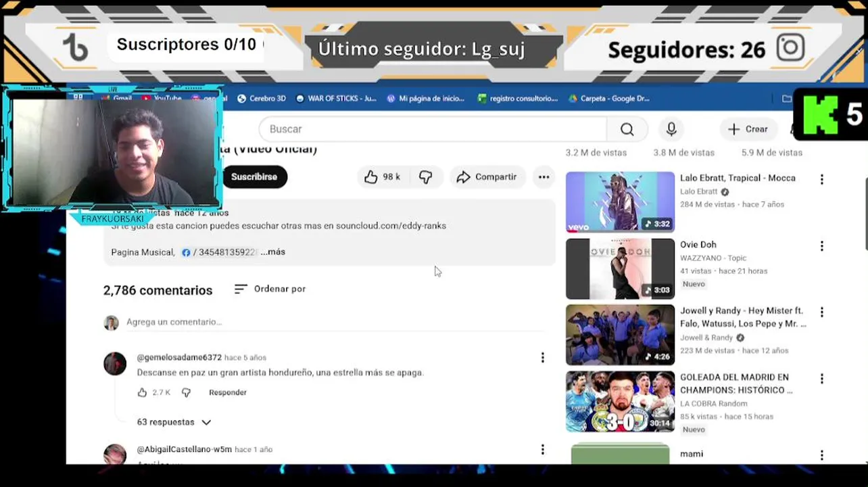Viewport: 868px width, 487px height.
Task: Click Lalo Ebratt, Trapical - Mocca title
Action: pos(738,178)
